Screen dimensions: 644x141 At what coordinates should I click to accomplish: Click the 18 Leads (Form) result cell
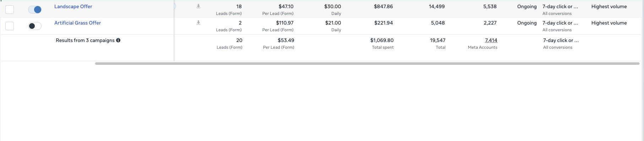tap(229, 10)
